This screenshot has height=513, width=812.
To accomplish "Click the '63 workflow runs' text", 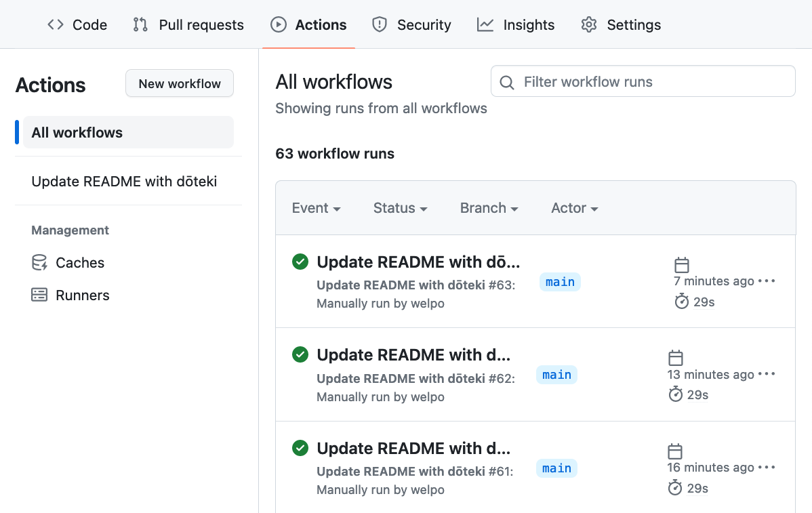I will pyautogui.click(x=335, y=154).
